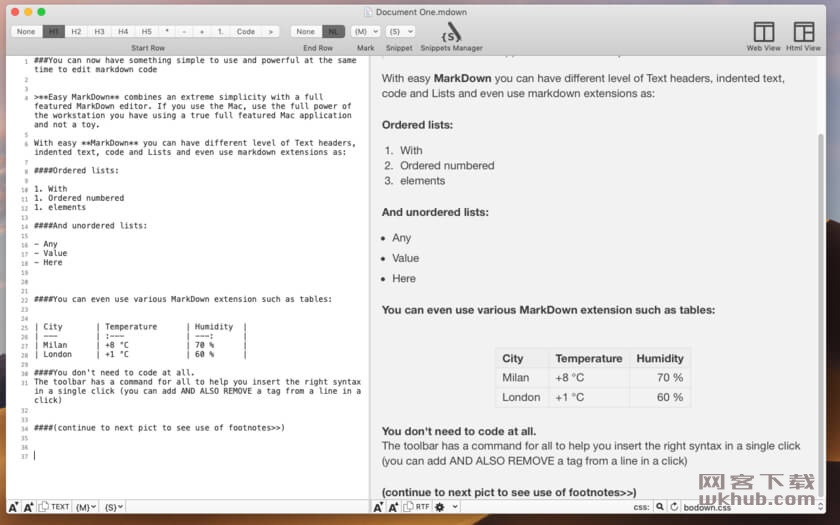Toggle H5 header for start row
This screenshot has height=525, width=840.
pos(146,32)
